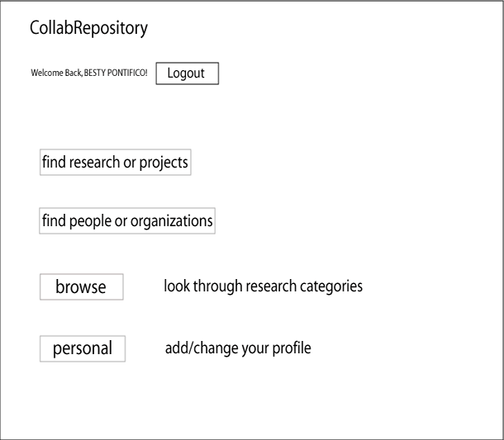Image resolution: width=504 pixels, height=440 pixels.
Task: Browse the research categories
Action: [x=82, y=286]
